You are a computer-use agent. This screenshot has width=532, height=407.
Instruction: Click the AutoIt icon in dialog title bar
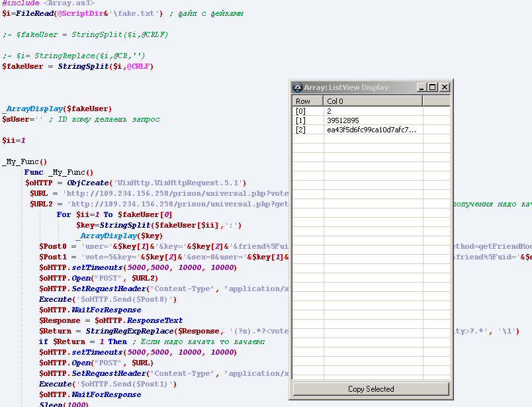click(298, 87)
